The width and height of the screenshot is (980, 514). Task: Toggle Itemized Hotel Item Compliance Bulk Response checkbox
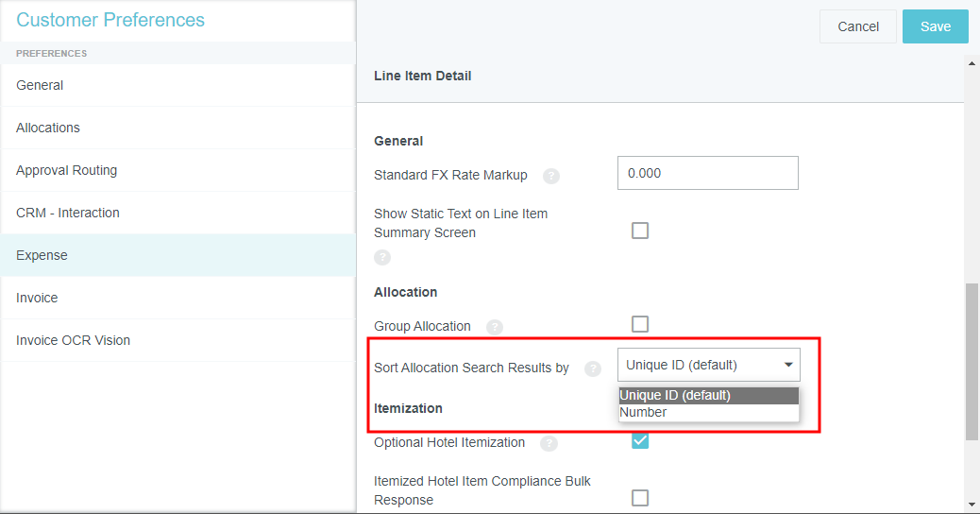pos(640,498)
